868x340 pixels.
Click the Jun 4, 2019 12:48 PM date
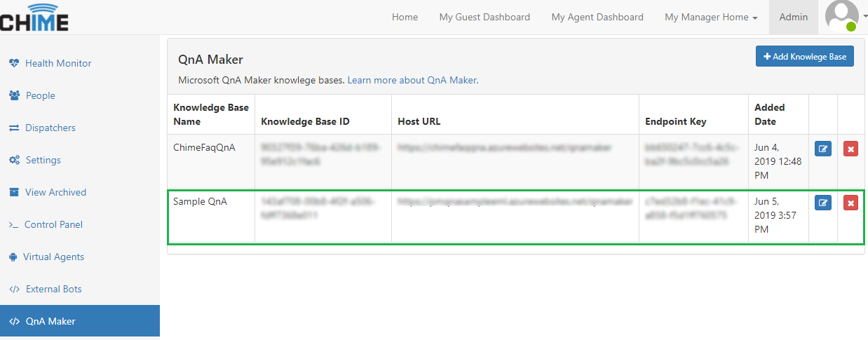pyautogui.click(x=778, y=161)
